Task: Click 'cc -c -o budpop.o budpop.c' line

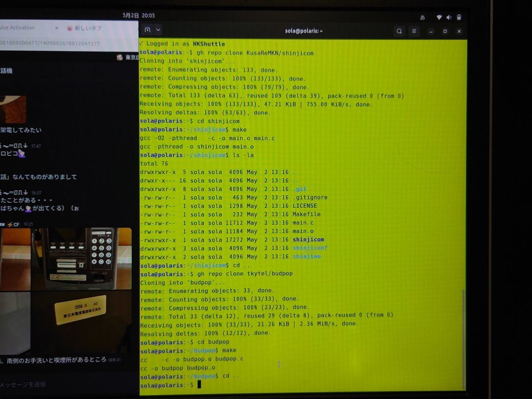Action: coord(192,359)
